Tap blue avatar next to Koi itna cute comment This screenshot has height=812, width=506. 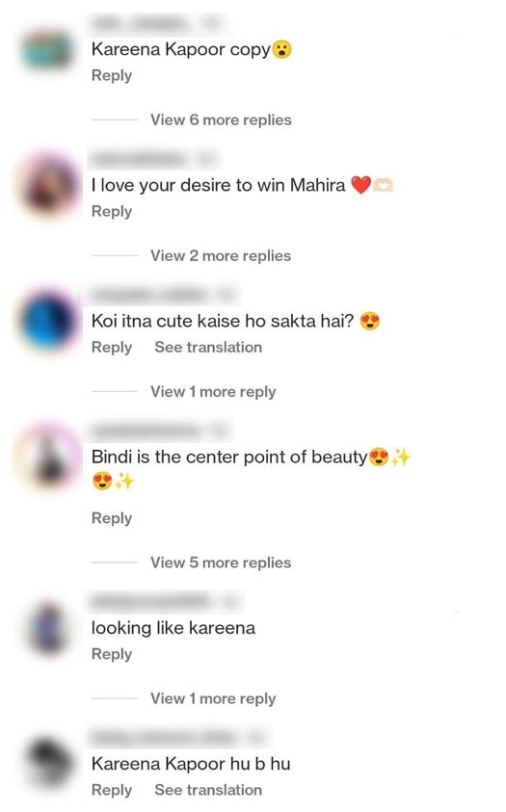[48, 321]
